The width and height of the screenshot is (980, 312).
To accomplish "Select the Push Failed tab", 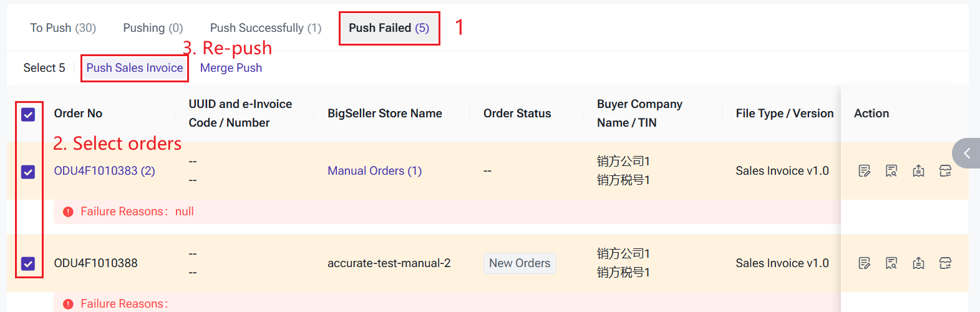I will coord(389,28).
